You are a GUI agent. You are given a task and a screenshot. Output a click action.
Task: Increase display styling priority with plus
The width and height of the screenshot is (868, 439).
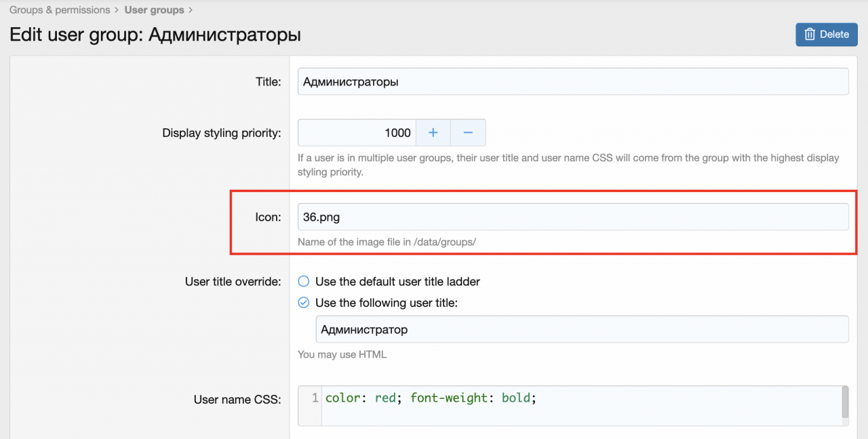433,133
